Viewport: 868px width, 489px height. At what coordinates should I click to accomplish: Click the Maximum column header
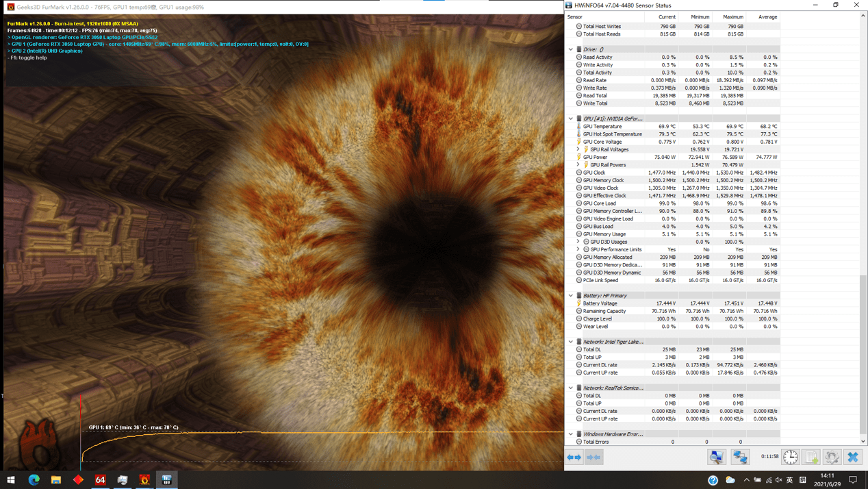point(728,16)
